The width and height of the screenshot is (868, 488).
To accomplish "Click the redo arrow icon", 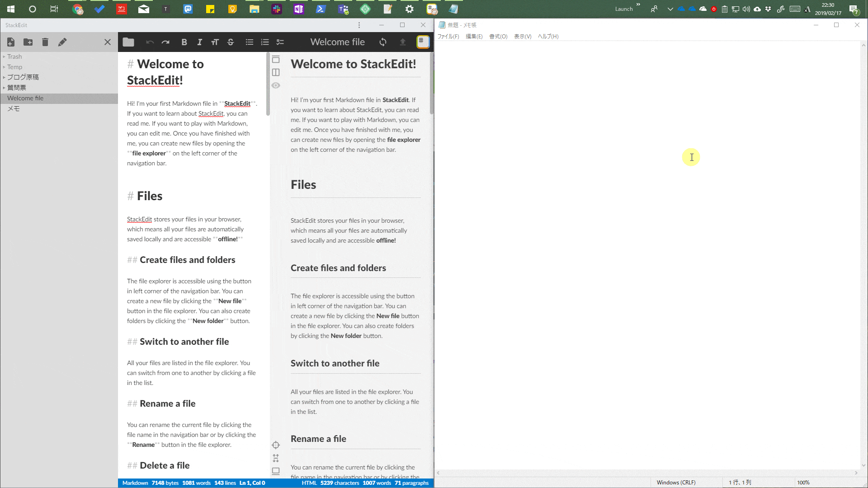I will tap(165, 42).
